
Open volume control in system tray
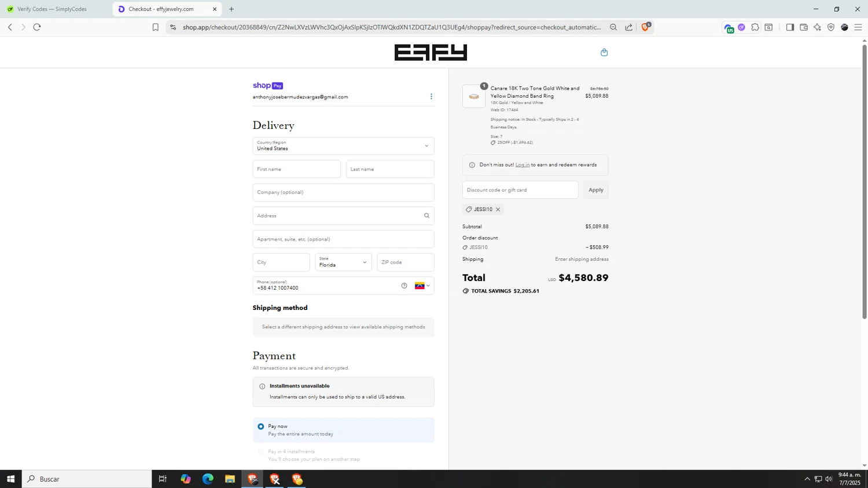point(829,479)
